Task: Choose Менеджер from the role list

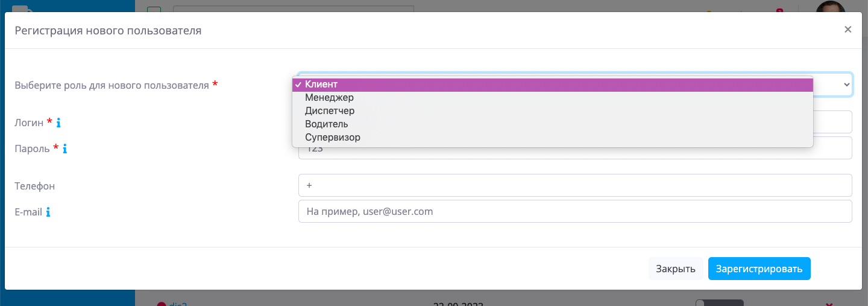Action: [x=329, y=98]
